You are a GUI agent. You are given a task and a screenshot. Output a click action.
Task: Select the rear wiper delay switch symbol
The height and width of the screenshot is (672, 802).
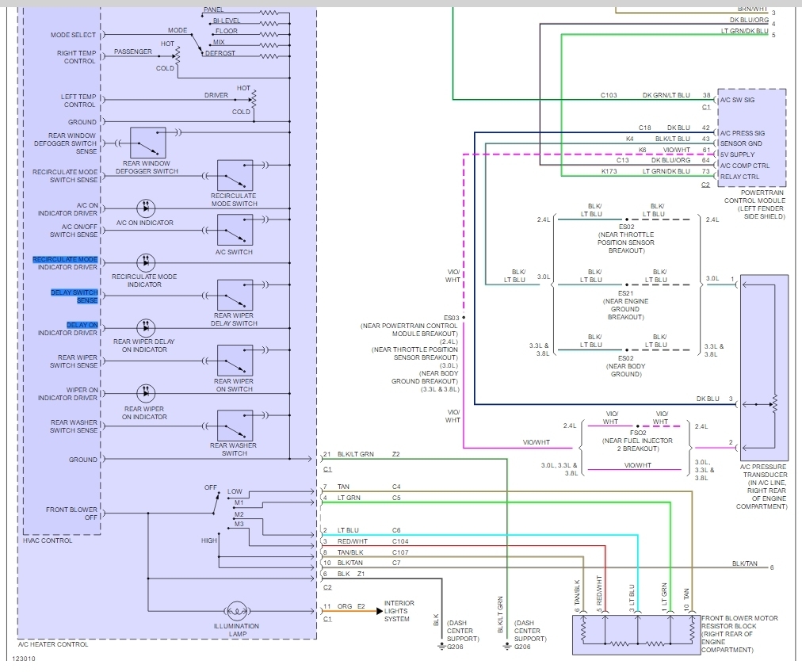[235, 296]
